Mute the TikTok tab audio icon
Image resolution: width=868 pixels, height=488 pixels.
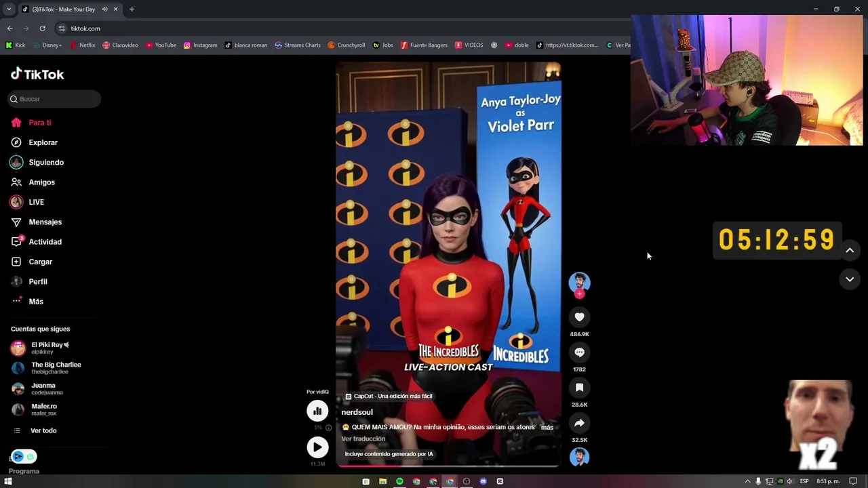coord(104,9)
